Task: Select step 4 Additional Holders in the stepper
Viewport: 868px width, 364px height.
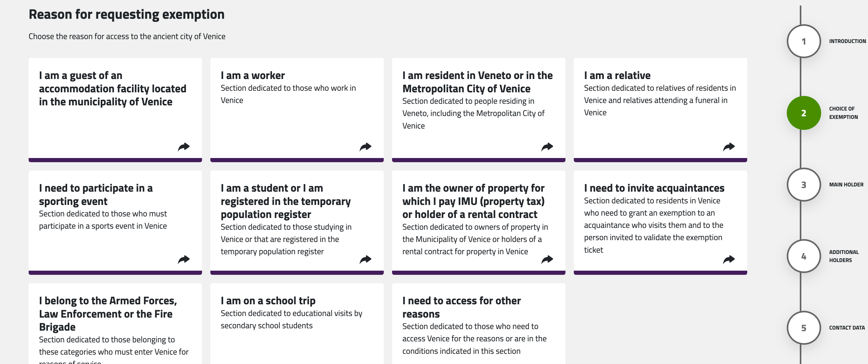Action: coord(804,256)
